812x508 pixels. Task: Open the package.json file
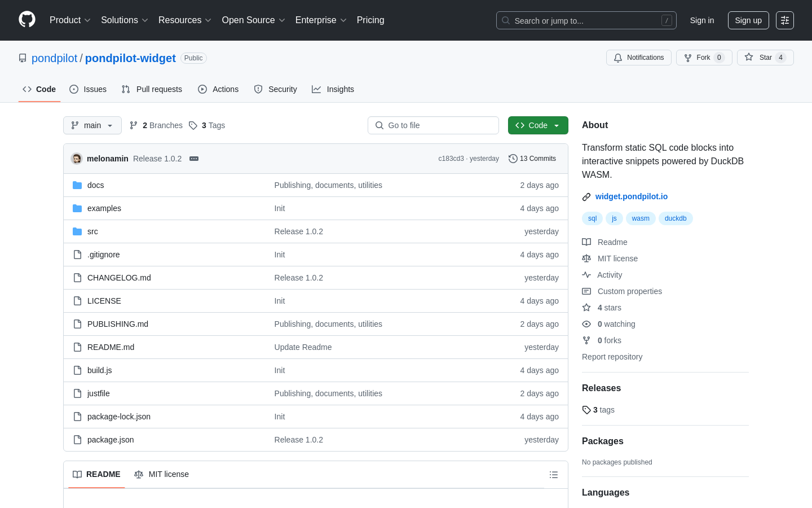coord(111,440)
